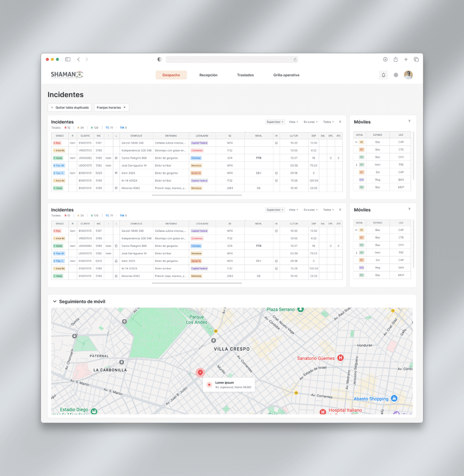Click the Capital Federal tag in upper Garzón row
Screen dimensions: 464x476
coord(199,143)
